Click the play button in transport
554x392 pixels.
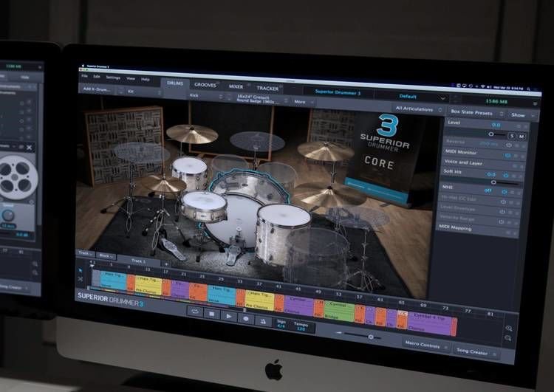pyautogui.click(x=228, y=316)
